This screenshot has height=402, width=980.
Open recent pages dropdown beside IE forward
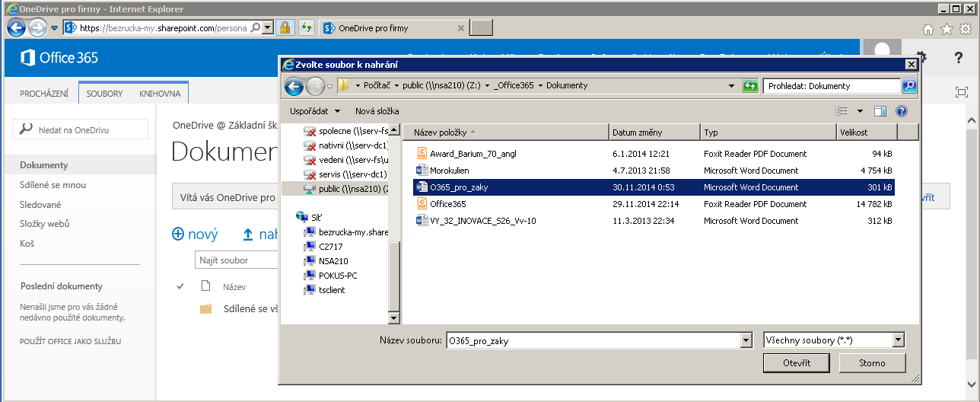55,28
